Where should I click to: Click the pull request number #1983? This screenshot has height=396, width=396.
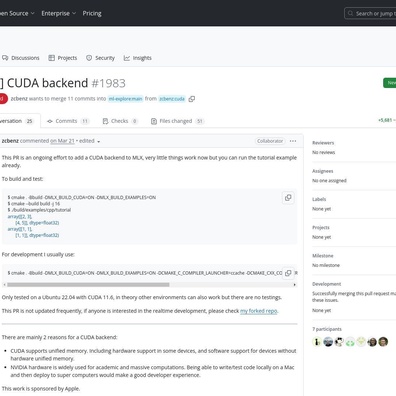[108, 83]
